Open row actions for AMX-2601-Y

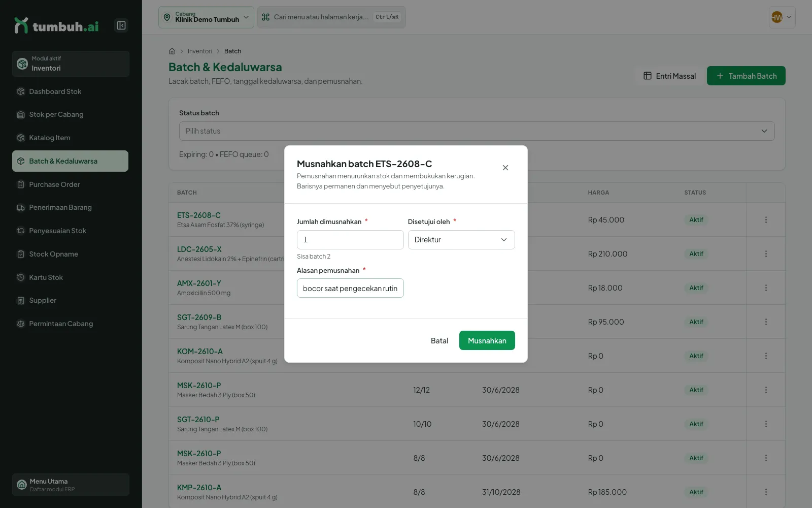(766, 288)
